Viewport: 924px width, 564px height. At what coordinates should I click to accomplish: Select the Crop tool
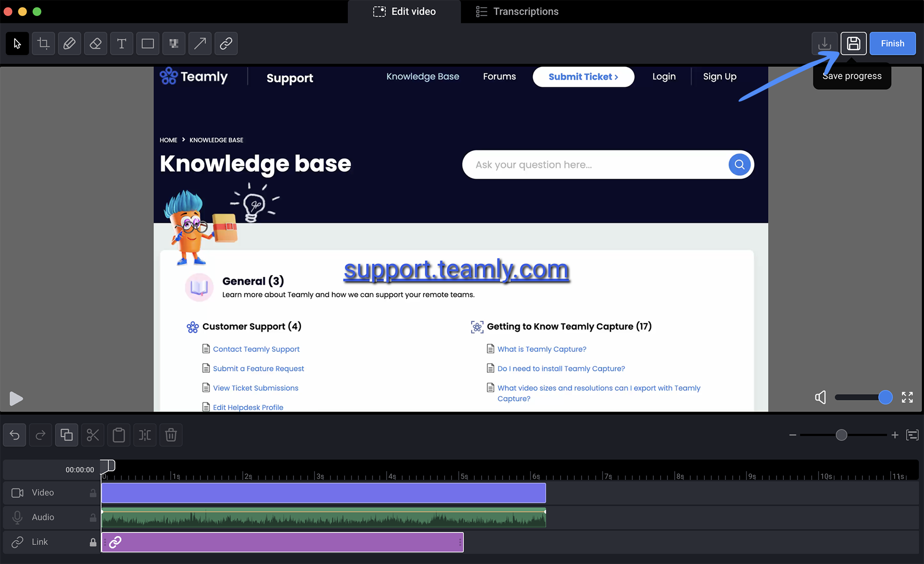click(x=43, y=44)
